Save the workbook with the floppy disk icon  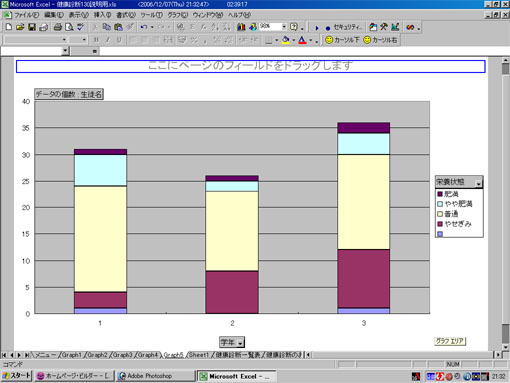click(32, 27)
